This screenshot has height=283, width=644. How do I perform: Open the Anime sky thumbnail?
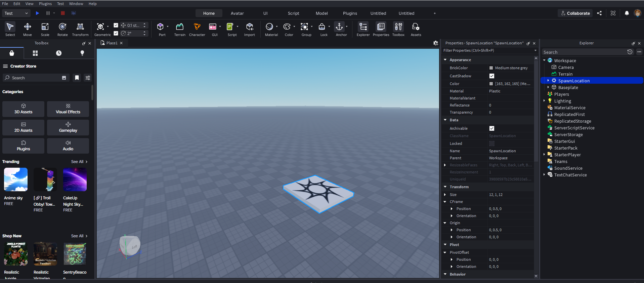tap(16, 179)
